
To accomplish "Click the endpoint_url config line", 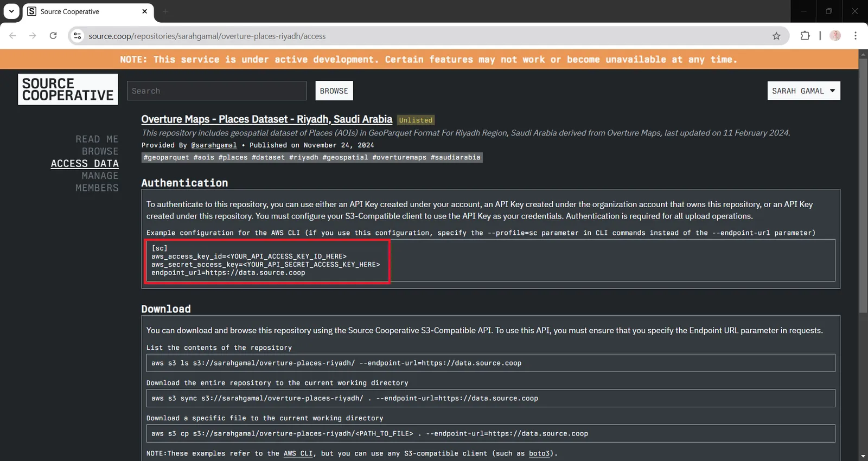I will [228, 272].
